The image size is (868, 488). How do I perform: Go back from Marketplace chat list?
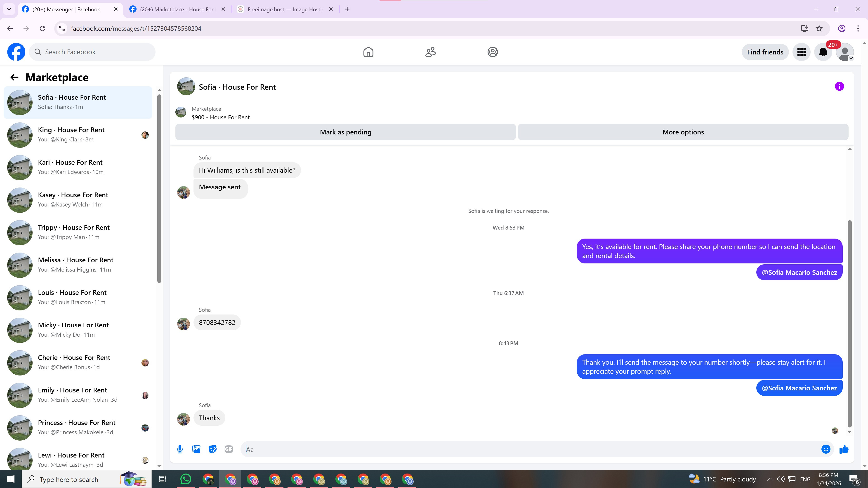coord(14,77)
